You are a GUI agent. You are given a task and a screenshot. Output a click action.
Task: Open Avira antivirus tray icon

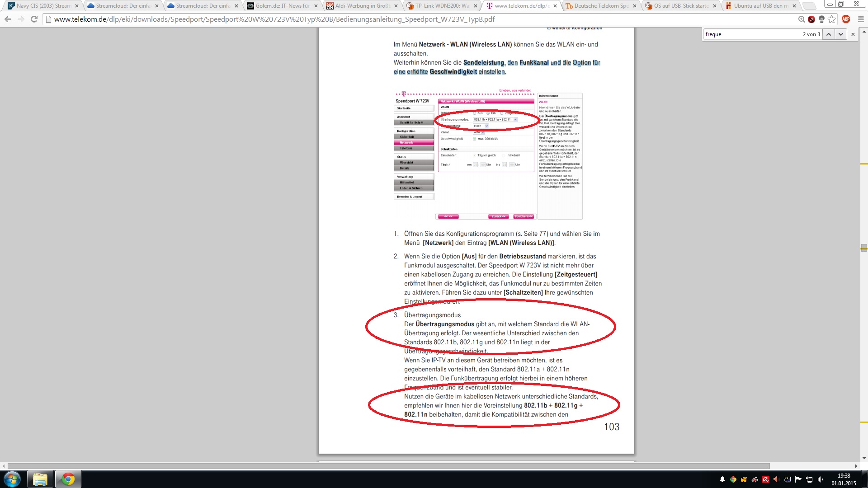coord(765,479)
